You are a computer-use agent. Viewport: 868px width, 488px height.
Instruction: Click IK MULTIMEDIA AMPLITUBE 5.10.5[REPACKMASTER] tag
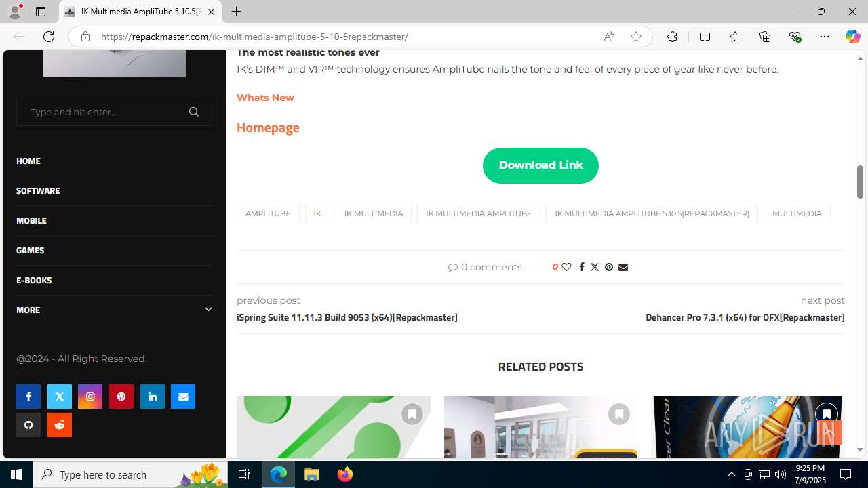(652, 213)
